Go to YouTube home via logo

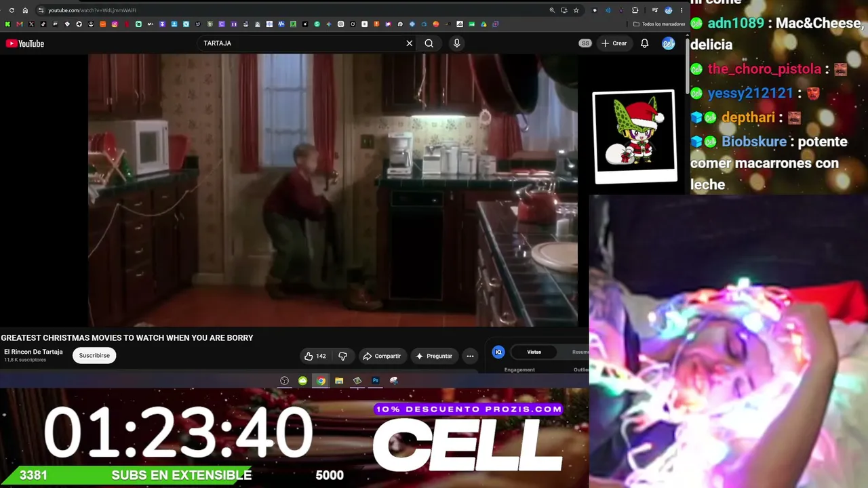25,43
